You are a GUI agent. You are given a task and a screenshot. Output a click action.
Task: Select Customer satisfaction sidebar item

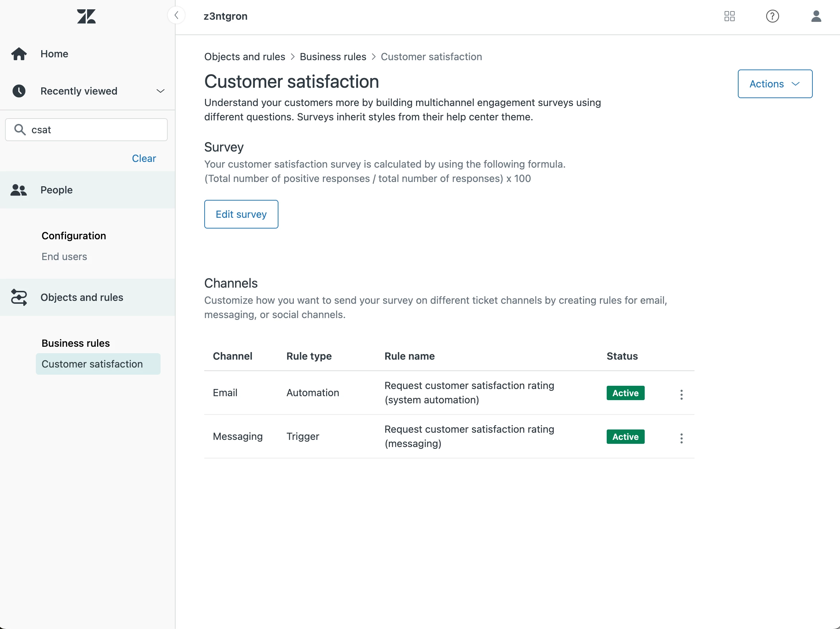point(92,364)
